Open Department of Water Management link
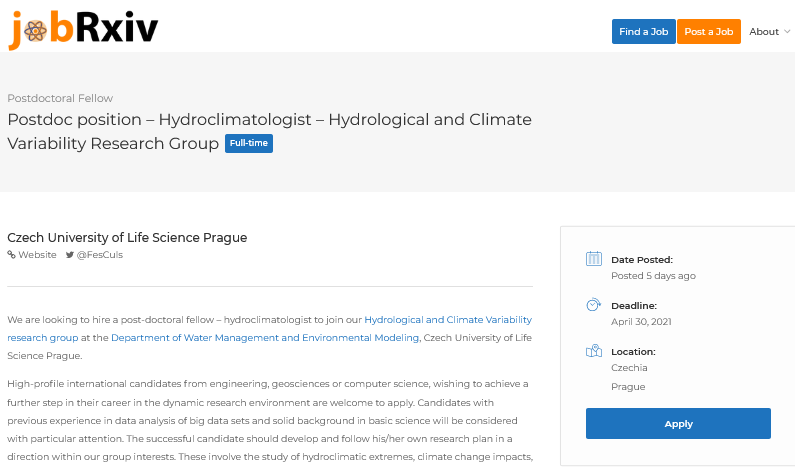Image resolution: width=795 pixels, height=468 pixels. point(265,338)
